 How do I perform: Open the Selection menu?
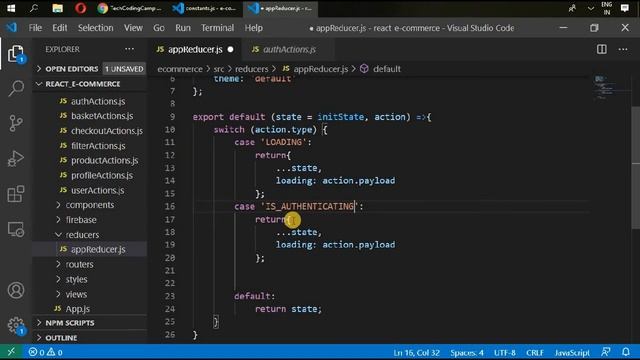click(x=96, y=28)
